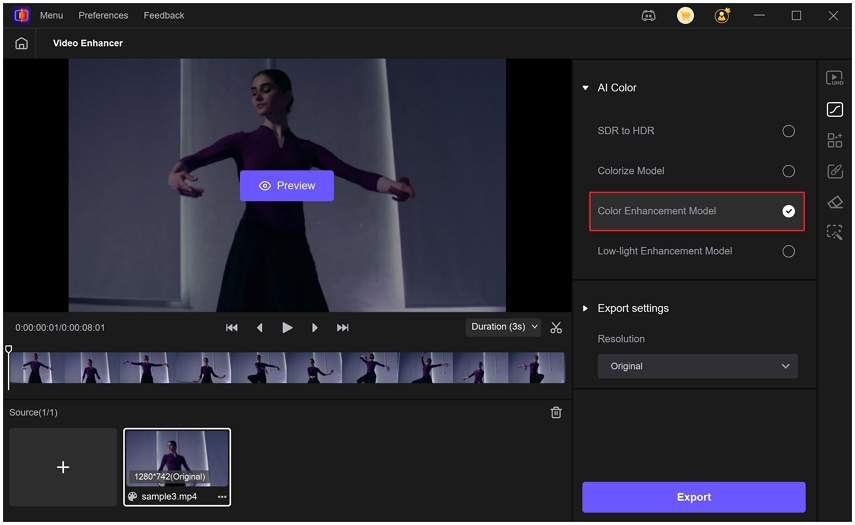Viewport: 855px width, 525px height.
Task: Open the UHD video upscale tool
Action: (834, 78)
